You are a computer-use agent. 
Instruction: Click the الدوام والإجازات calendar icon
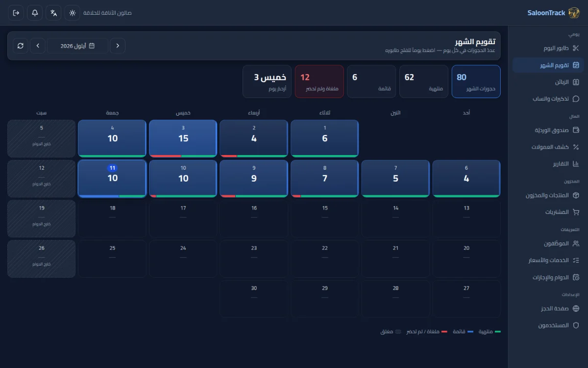576,277
